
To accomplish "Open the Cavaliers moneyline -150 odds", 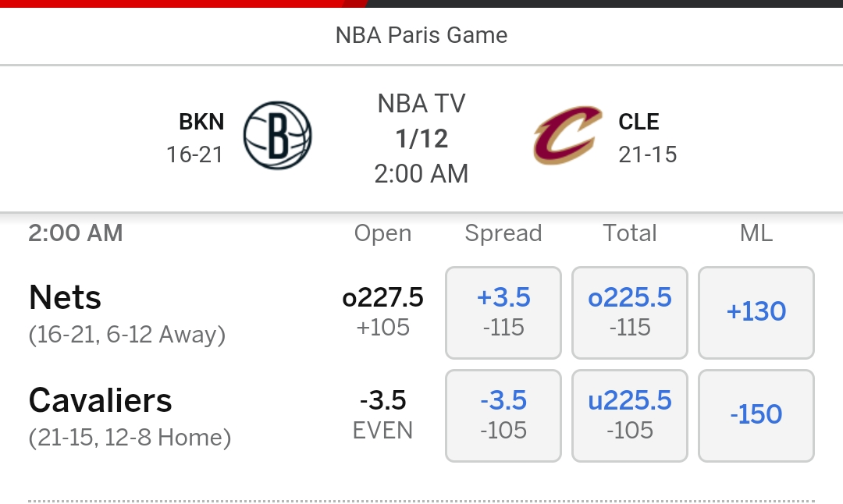I will (x=756, y=415).
